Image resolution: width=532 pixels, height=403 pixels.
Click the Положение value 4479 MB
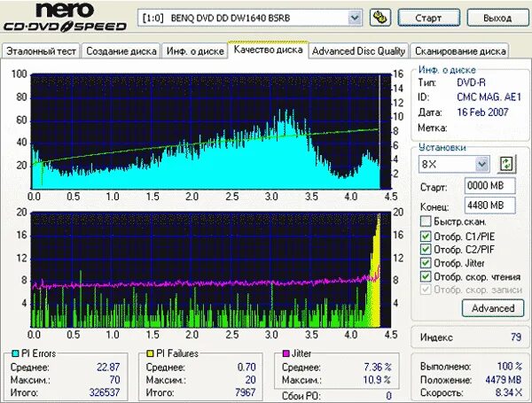[x=503, y=380]
